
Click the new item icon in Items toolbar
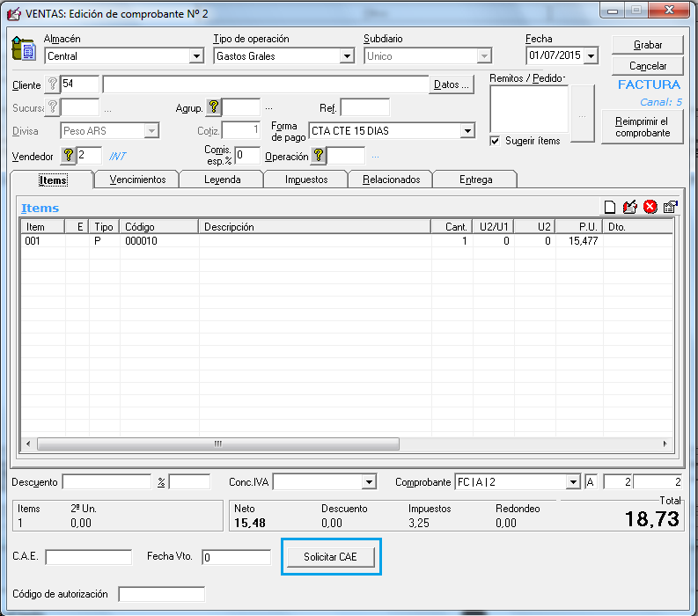point(609,208)
